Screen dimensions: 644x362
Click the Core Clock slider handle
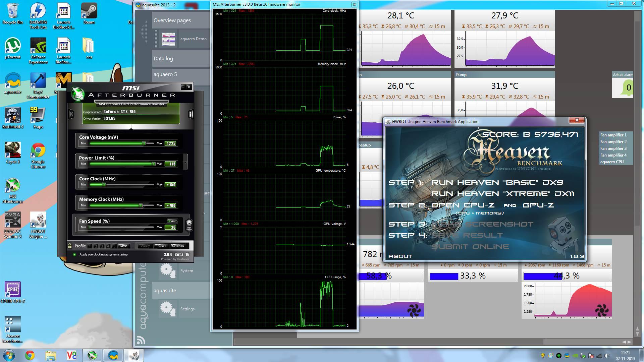104,184
